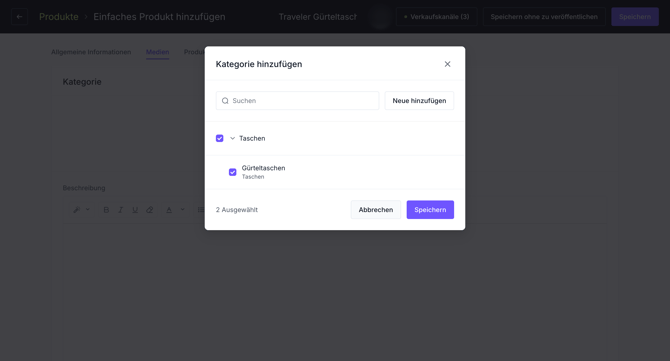This screenshot has width=670, height=361.
Task: Save categories with dialog Speichern button
Action: 430,210
